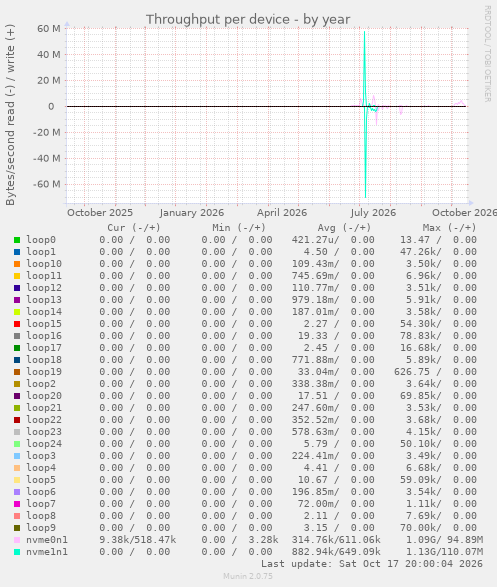Screen dimensions: 497x587
Task: Click the nvme1n1 cyan legend swatch
Action: (17, 552)
